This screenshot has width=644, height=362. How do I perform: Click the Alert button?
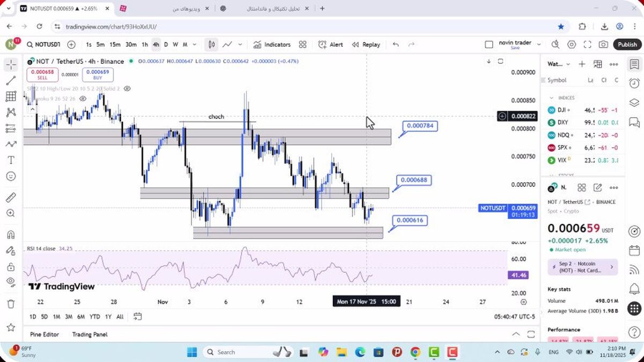[x=330, y=45]
